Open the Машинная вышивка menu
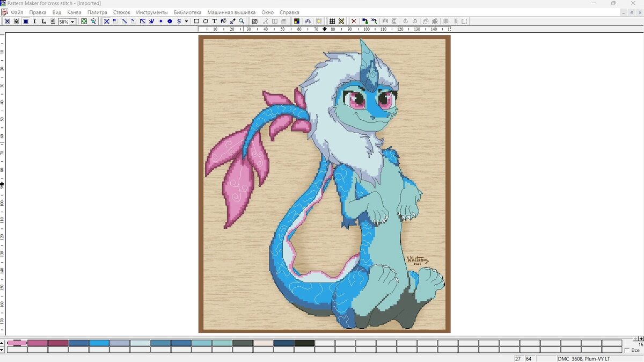Image resolution: width=644 pixels, height=362 pixels. pyautogui.click(x=231, y=12)
